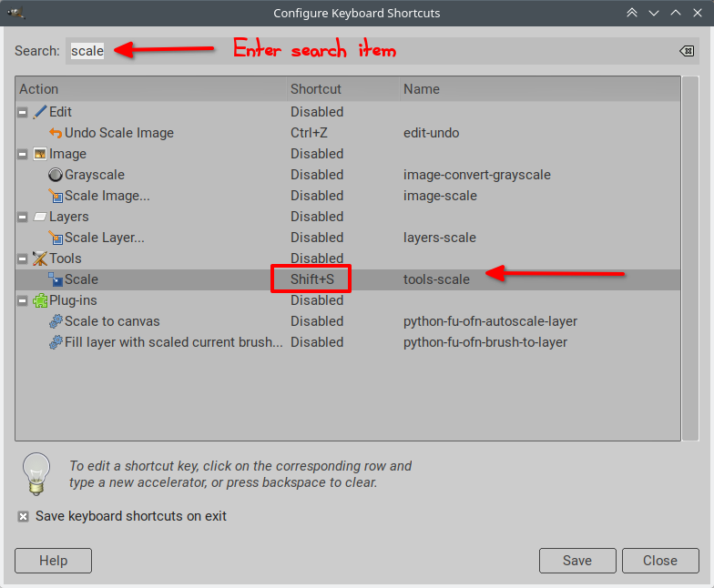714x588 pixels.
Task: Toggle Save keyboard shortcuts on exit
Action: [x=23, y=517]
